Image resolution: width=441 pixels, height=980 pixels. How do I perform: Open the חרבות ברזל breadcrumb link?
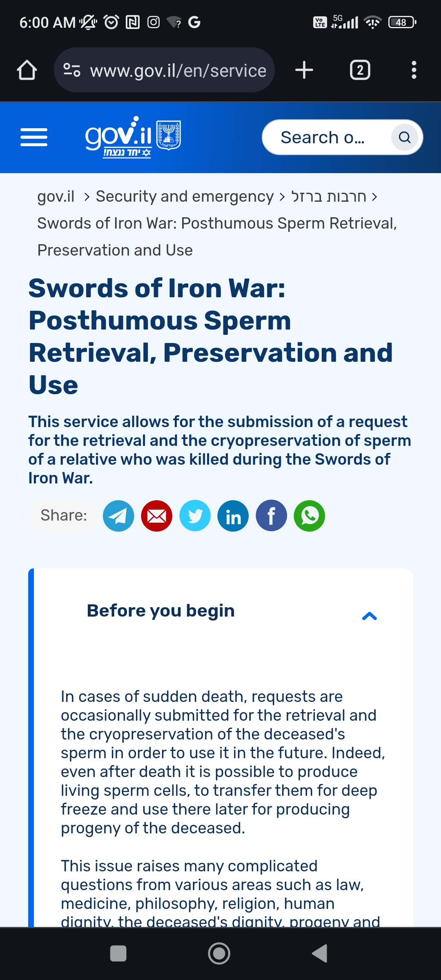pyautogui.click(x=329, y=196)
